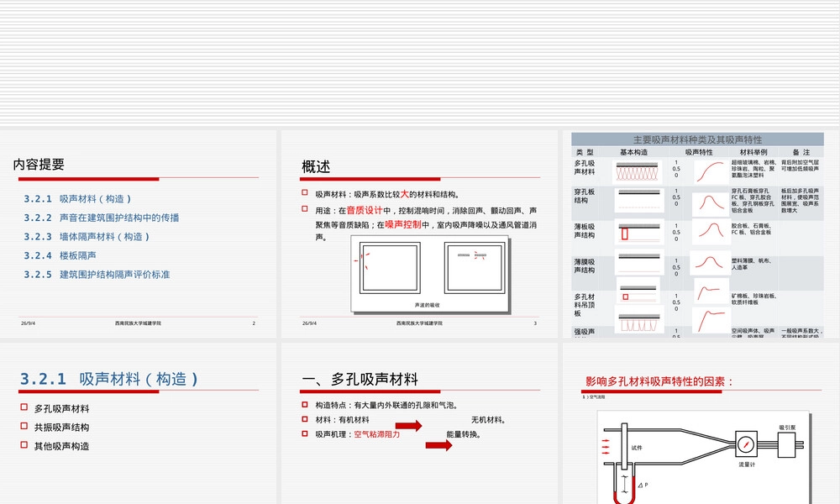Click outline item 3.2.4 楼板隔声
The height and width of the screenshot is (504, 840).
click(x=60, y=255)
